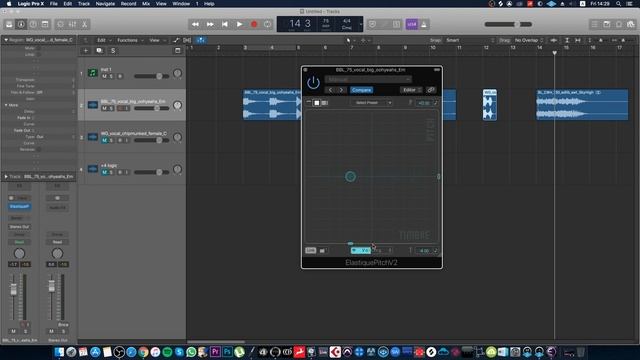The image size is (640, 360).
Task: Toggle the Inspector button in control bar
Action: (x=21, y=24)
